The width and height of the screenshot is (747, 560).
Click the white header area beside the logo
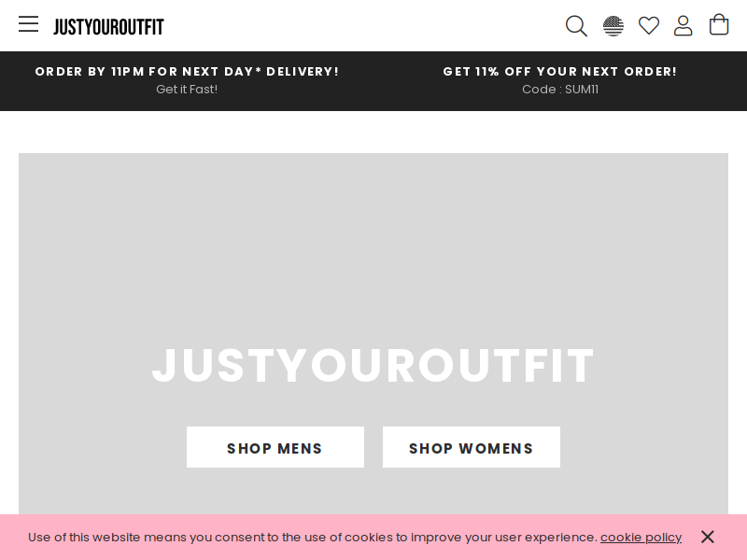pyautogui.click(x=362, y=26)
